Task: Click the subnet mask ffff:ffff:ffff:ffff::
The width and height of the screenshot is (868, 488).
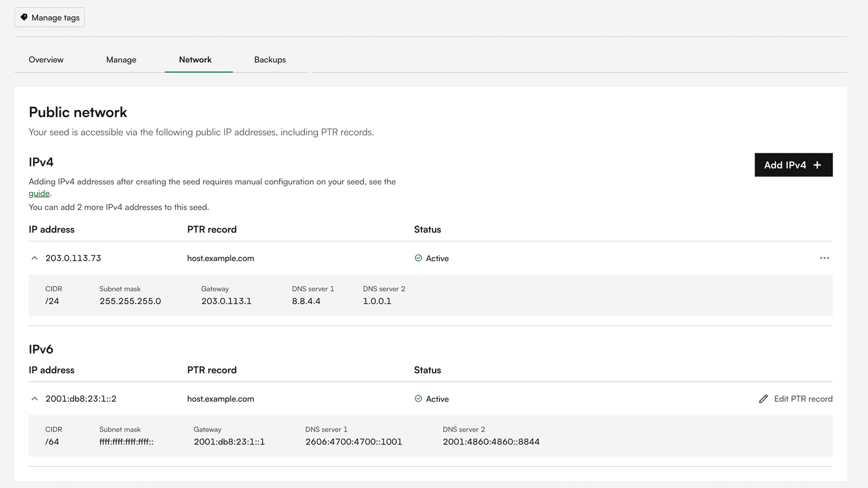Action: point(126,441)
